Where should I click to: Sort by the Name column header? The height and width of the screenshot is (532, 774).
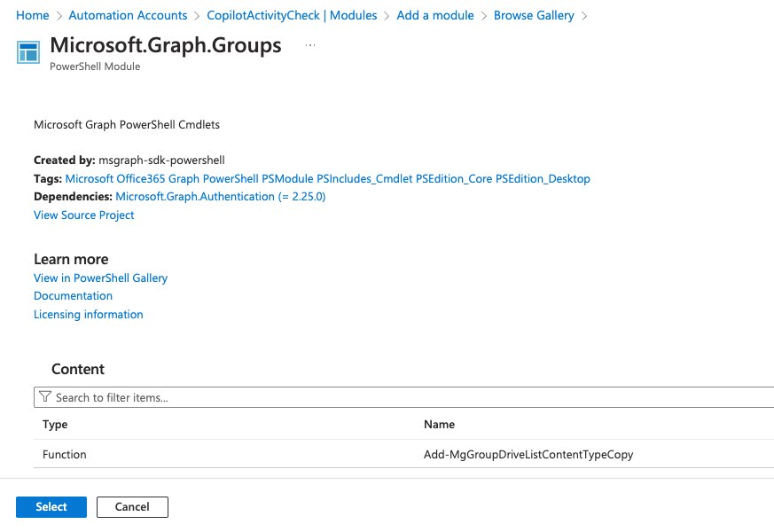tap(440, 424)
